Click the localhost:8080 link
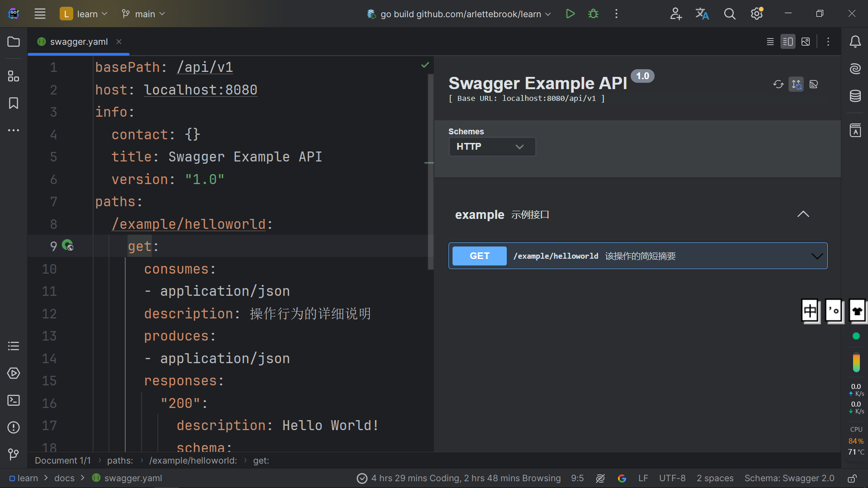 (200, 90)
